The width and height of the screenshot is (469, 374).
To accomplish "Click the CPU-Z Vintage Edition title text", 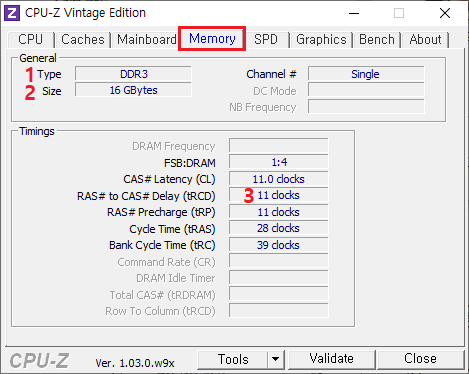I will click(x=85, y=13).
